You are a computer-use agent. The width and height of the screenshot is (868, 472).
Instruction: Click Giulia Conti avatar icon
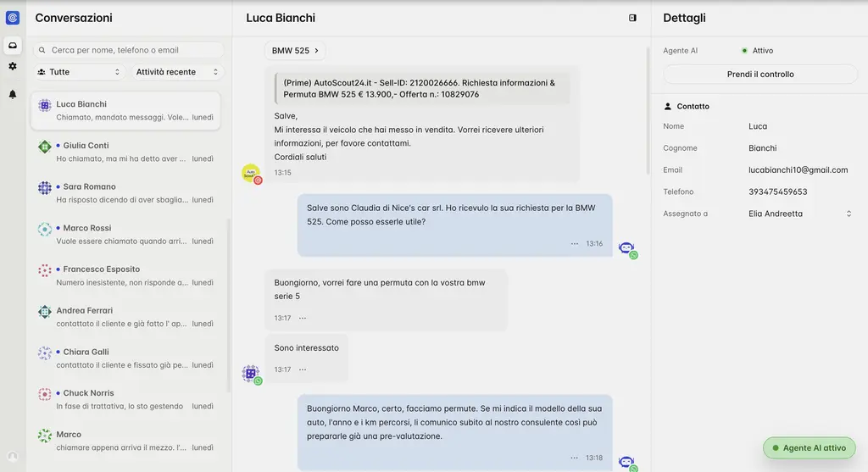point(45,147)
